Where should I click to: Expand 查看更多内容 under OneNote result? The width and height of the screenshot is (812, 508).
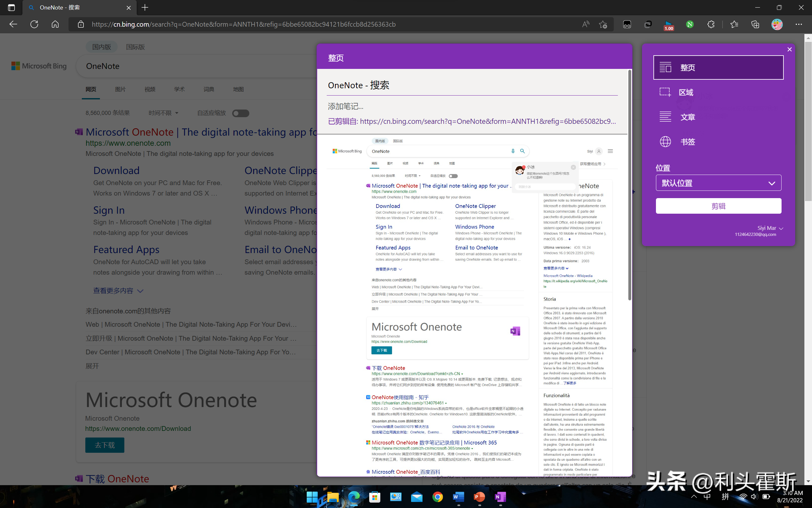point(118,291)
